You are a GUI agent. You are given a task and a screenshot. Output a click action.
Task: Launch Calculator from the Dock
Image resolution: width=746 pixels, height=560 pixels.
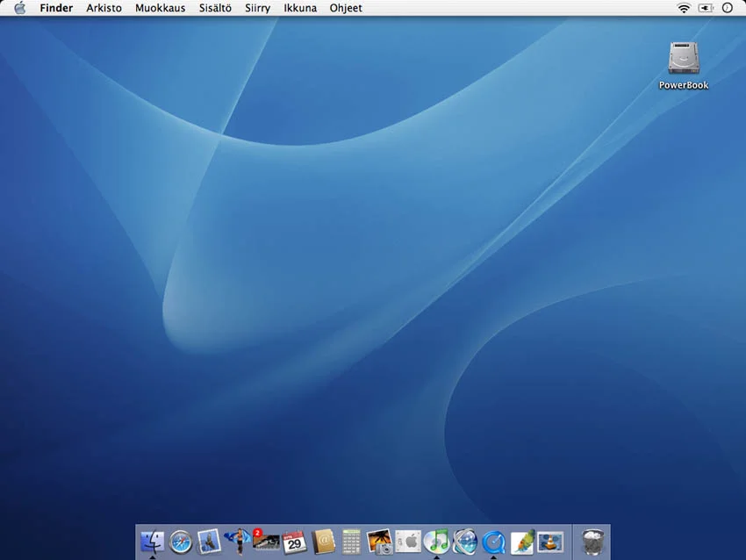tap(351, 541)
